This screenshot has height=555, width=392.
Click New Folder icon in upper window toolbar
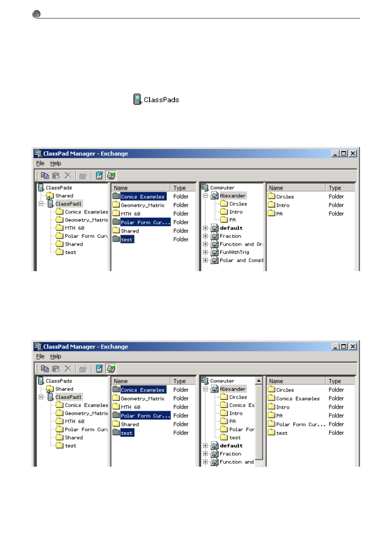[x=83, y=176]
